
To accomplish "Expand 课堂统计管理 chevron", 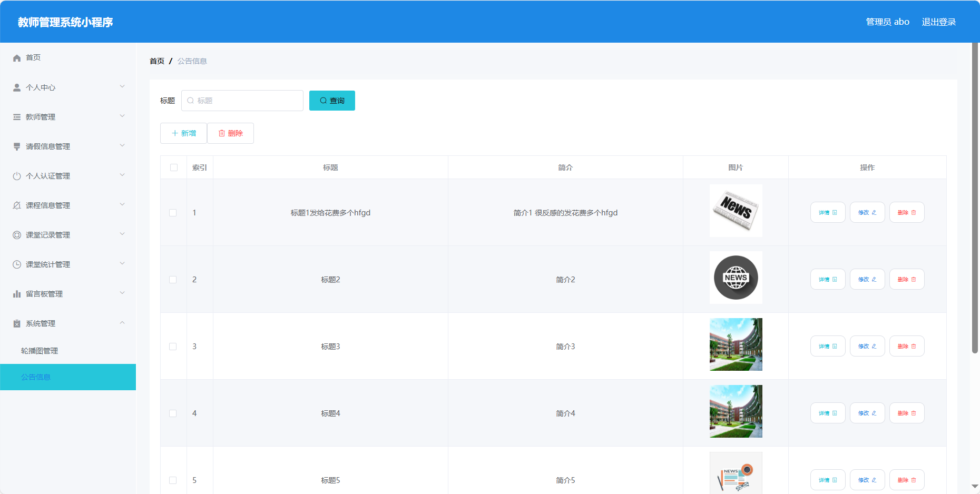I will click(122, 263).
